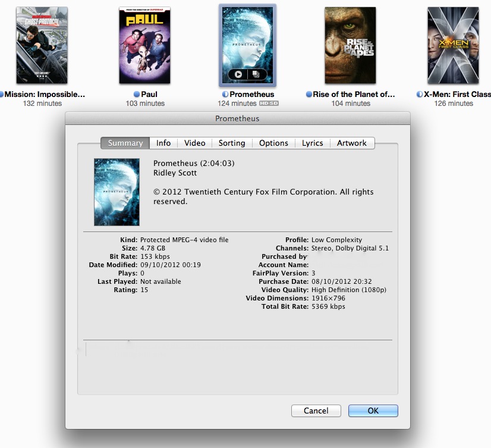Viewport: 491px width, 448px height.
Task: Switch to the Summary tab
Action: (x=125, y=143)
